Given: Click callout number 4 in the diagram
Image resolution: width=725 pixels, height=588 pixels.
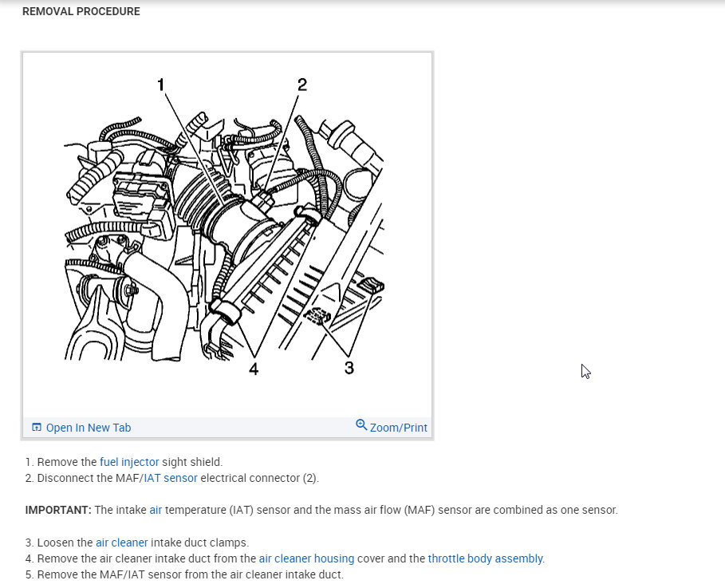Looking at the screenshot, I should [x=254, y=369].
